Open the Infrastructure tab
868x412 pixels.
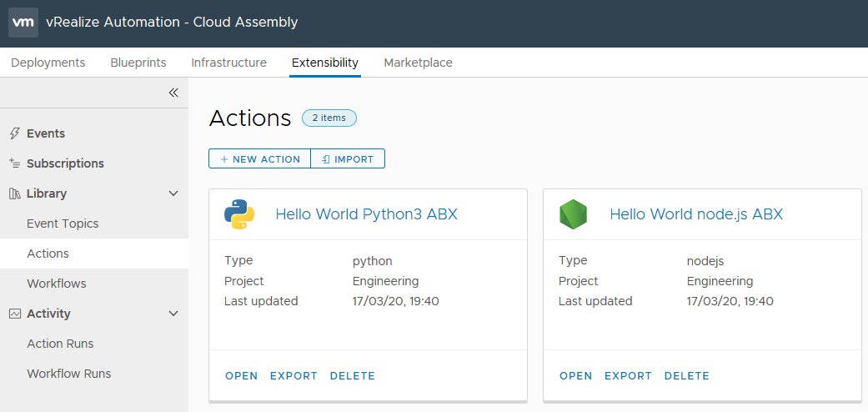[228, 63]
